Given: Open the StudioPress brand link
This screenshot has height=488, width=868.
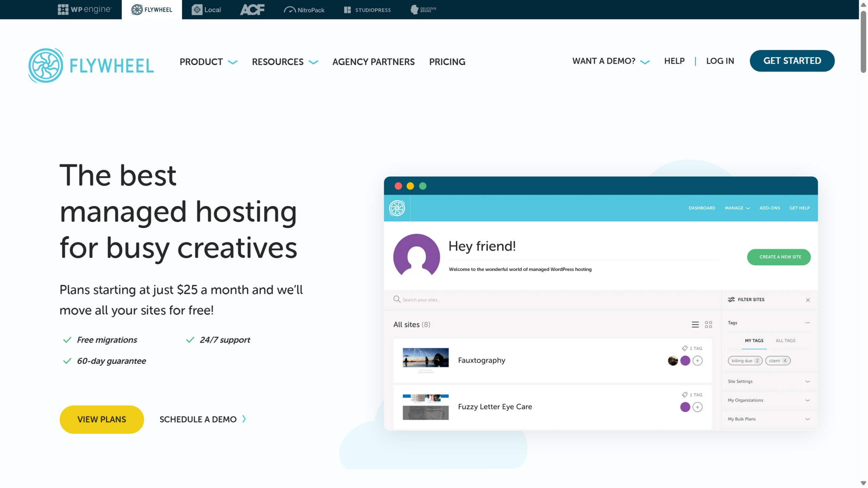Looking at the screenshot, I should (x=368, y=10).
